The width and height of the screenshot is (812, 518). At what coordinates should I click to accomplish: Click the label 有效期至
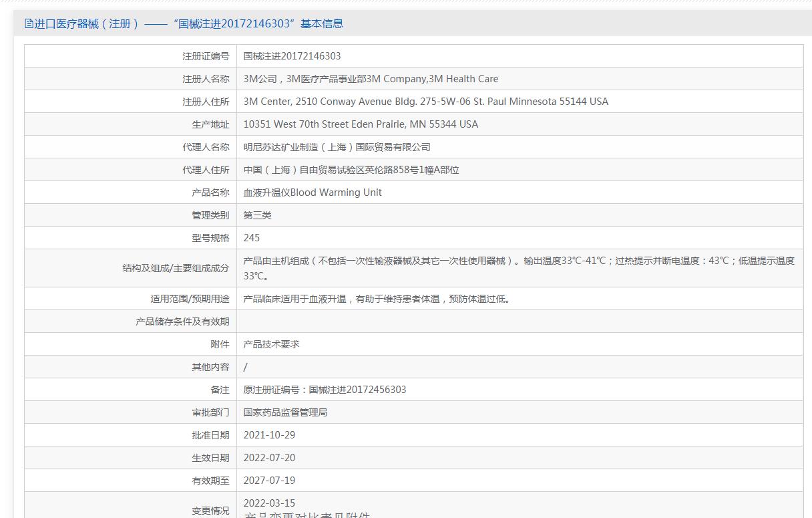point(210,481)
